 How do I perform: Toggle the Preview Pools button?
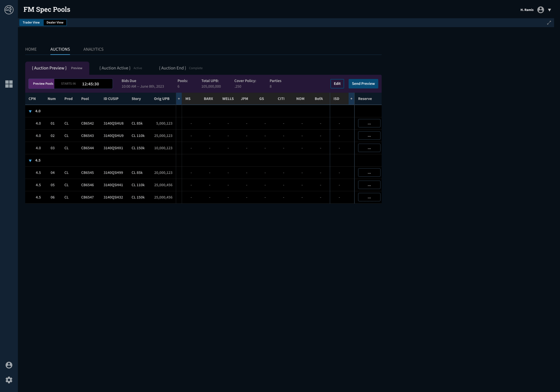click(43, 84)
